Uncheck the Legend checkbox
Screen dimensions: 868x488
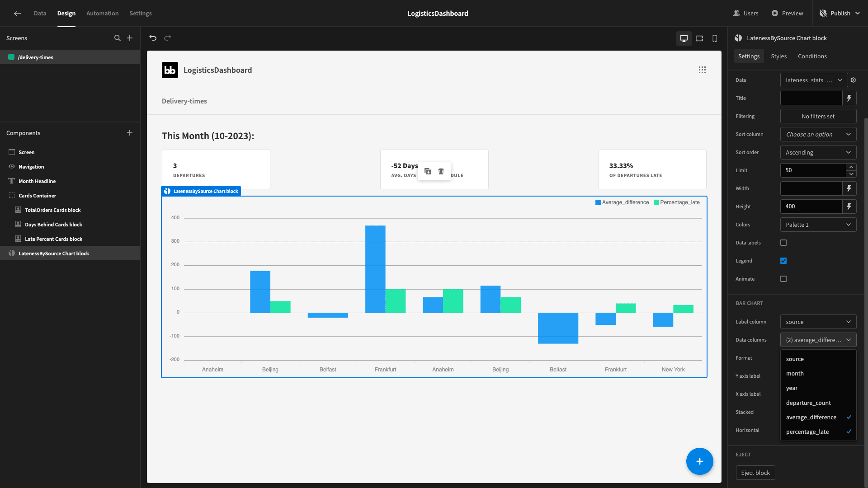[783, 261]
